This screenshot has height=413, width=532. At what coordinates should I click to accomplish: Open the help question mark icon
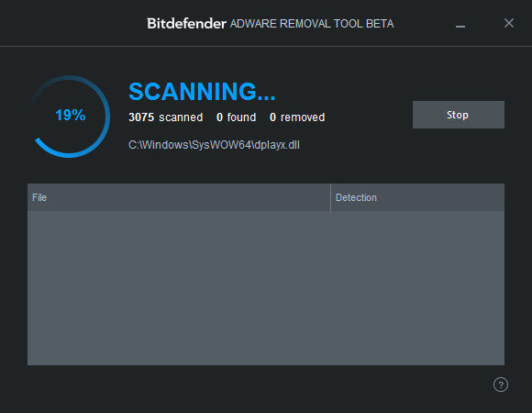501,385
